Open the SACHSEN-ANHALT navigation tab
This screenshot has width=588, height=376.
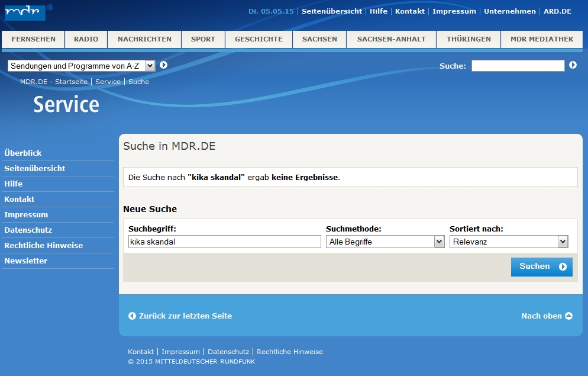pos(391,39)
